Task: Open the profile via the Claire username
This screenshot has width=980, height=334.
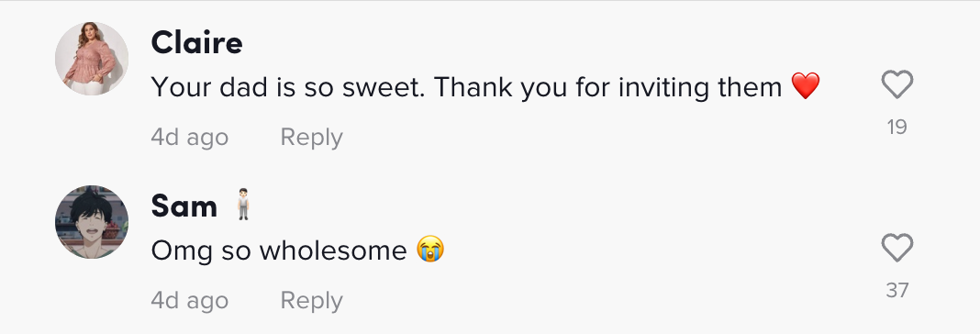Action: 197,43
